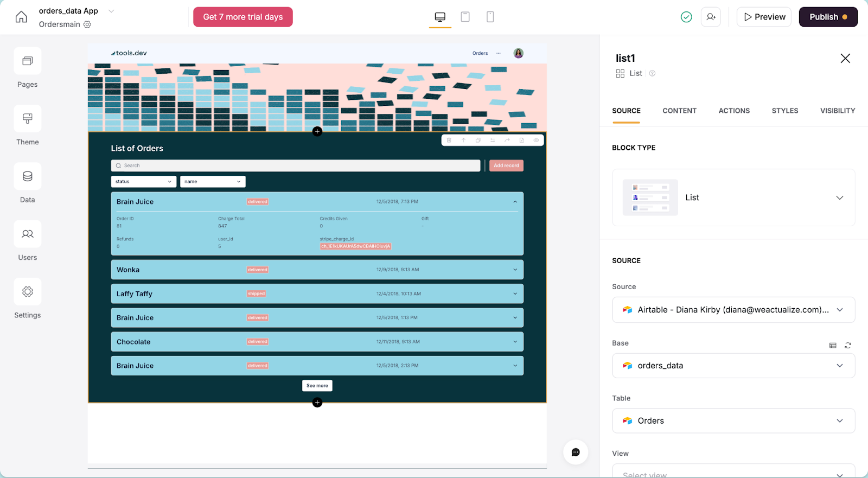
Task: Open the chat support bubble
Action: pos(576,452)
